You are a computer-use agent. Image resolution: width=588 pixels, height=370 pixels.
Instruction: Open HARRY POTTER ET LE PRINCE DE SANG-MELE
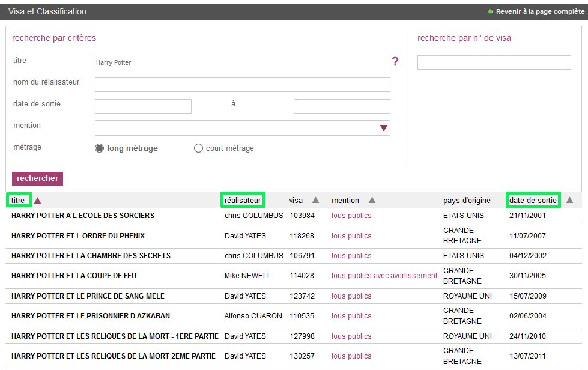pyautogui.click(x=88, y=296)
